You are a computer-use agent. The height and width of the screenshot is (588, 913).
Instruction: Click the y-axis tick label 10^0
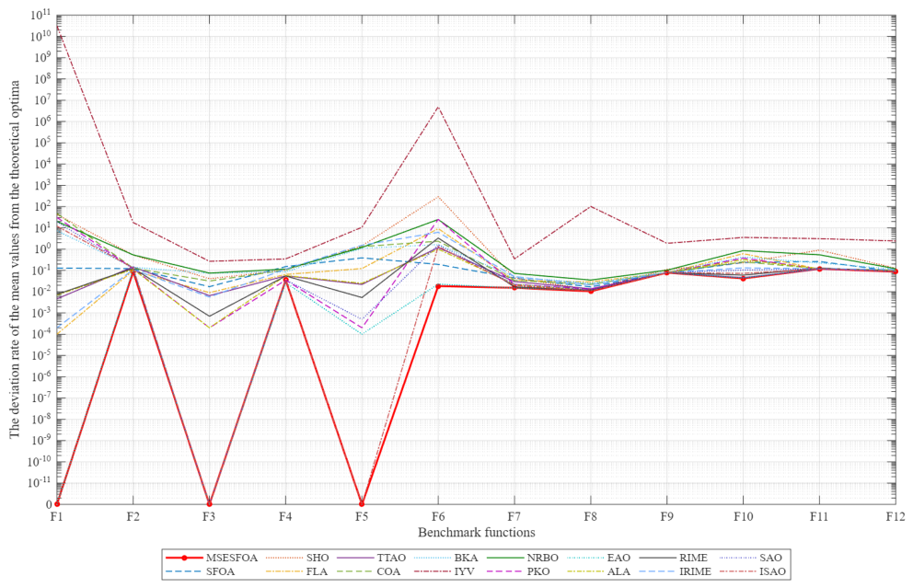pos(42,249)
